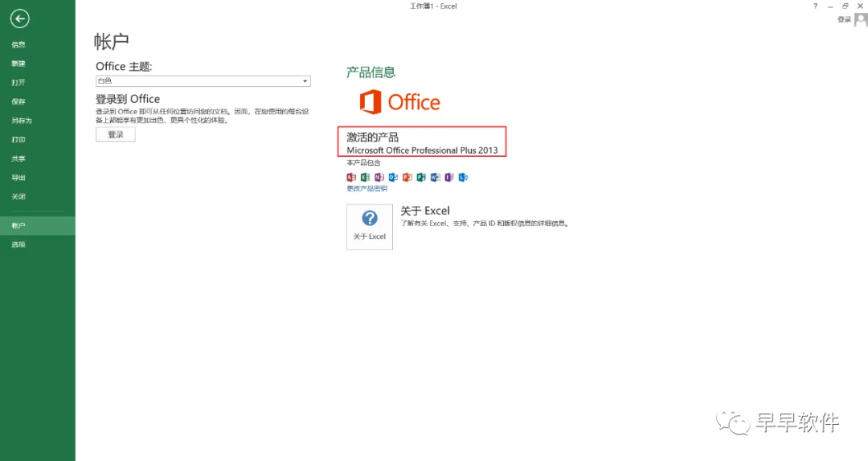Click the 本产品包含 label
This screenshot has width=868, height=461.
click(x=363, y=163)
